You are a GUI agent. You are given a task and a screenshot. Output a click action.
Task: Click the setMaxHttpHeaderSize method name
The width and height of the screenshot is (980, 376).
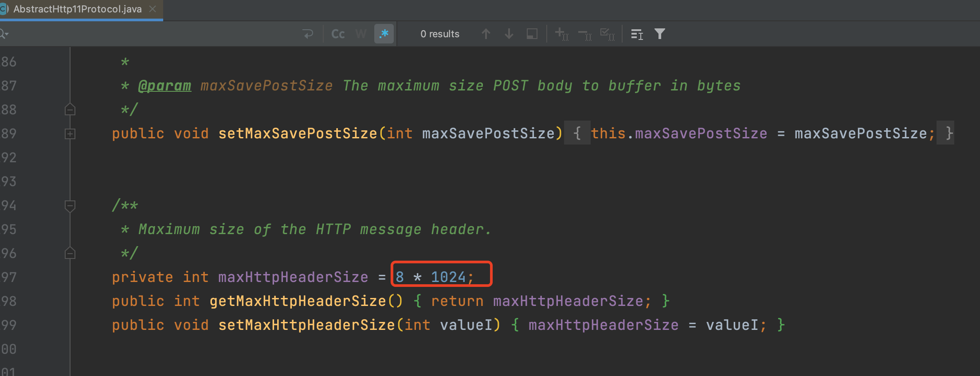click(x=306, y=325)
